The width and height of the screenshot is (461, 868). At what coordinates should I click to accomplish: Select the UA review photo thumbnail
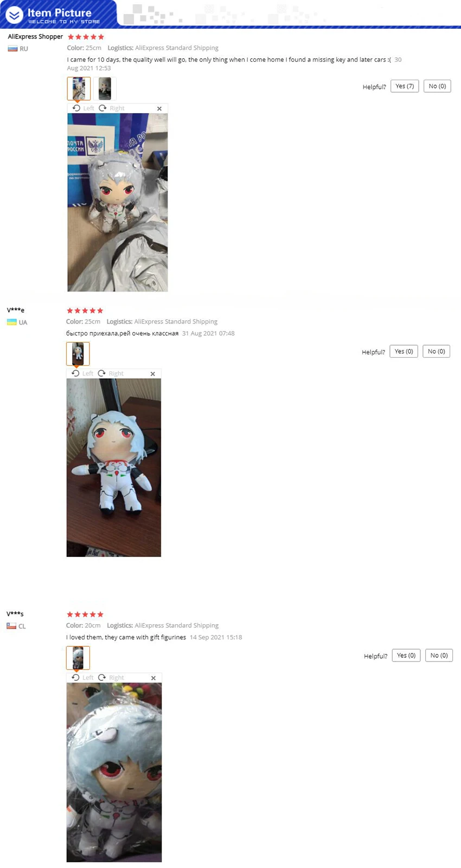click(x=78, y=354)
